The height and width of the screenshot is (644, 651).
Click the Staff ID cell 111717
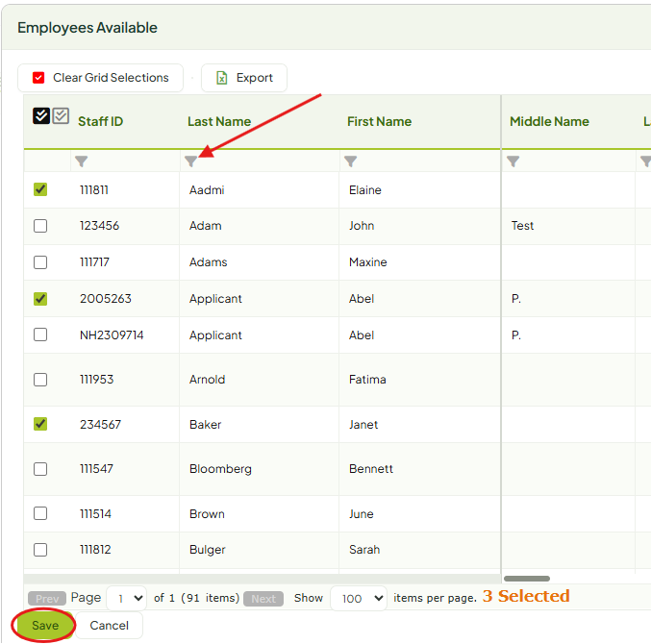tap(94, 262)
